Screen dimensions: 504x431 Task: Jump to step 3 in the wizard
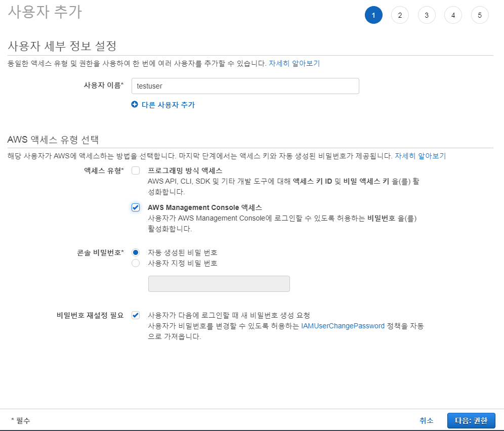coord(427,15)
